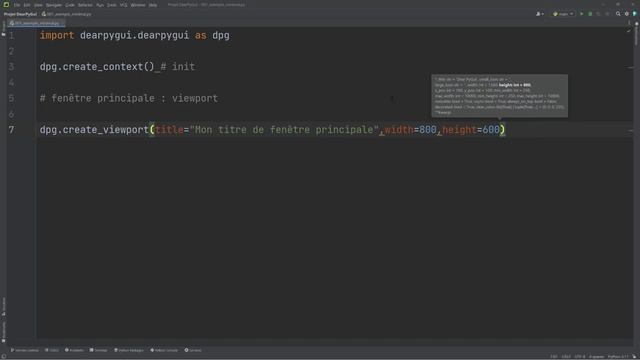The height and width of the screenshot is (360, 640).
Task: Open the Help menu
Action: click(x=153, y=5)
